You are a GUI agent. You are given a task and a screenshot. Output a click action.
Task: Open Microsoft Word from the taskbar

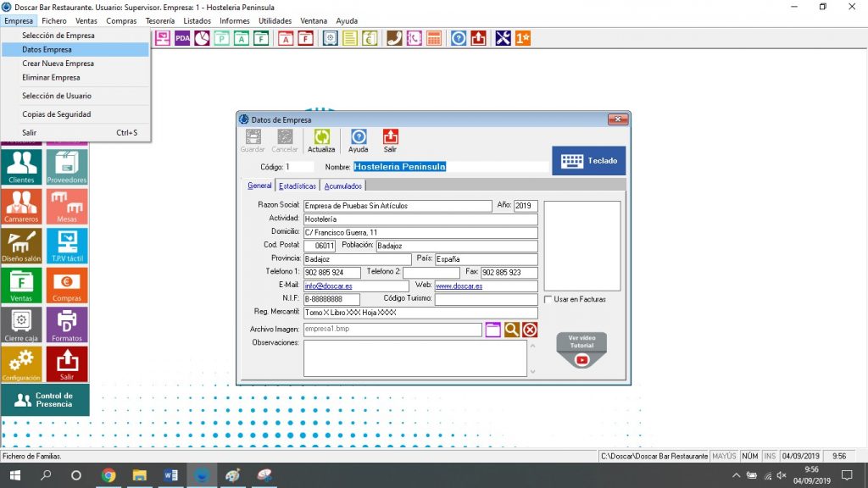click(170, 475)
